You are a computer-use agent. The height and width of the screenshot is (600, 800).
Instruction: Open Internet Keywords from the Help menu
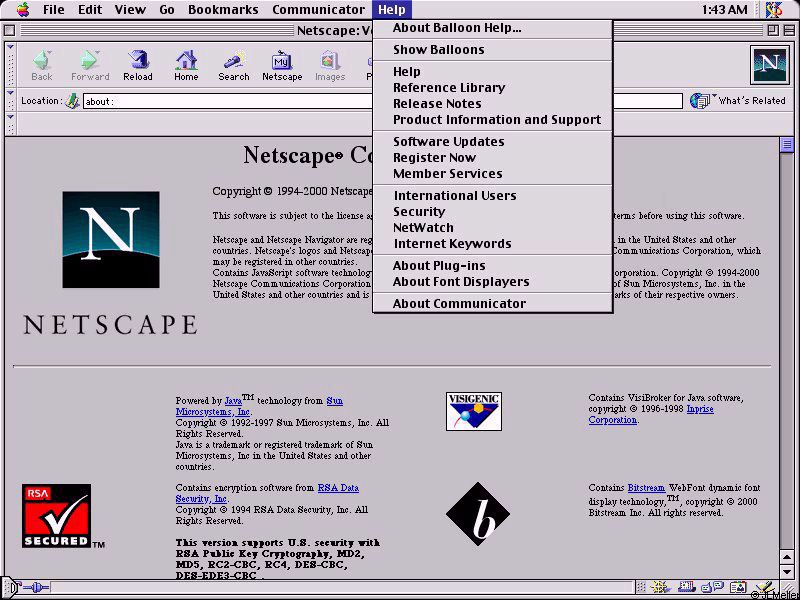tap(493, 243)
